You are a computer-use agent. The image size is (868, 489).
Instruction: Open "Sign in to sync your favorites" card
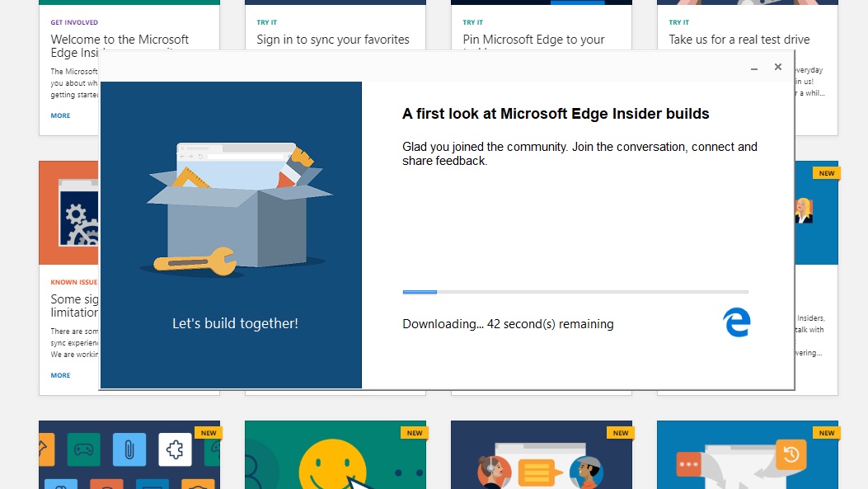[x=332, y=40]
